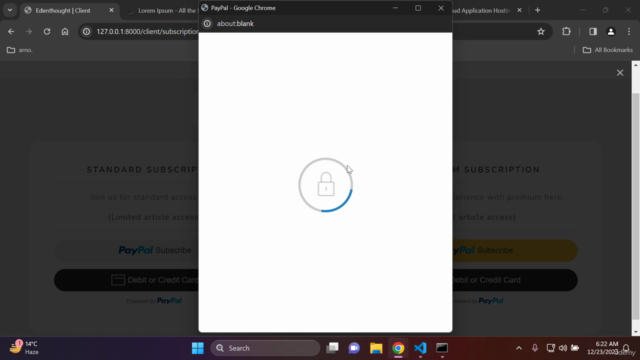Open the volume tray icon

click(x=563, y=348)
